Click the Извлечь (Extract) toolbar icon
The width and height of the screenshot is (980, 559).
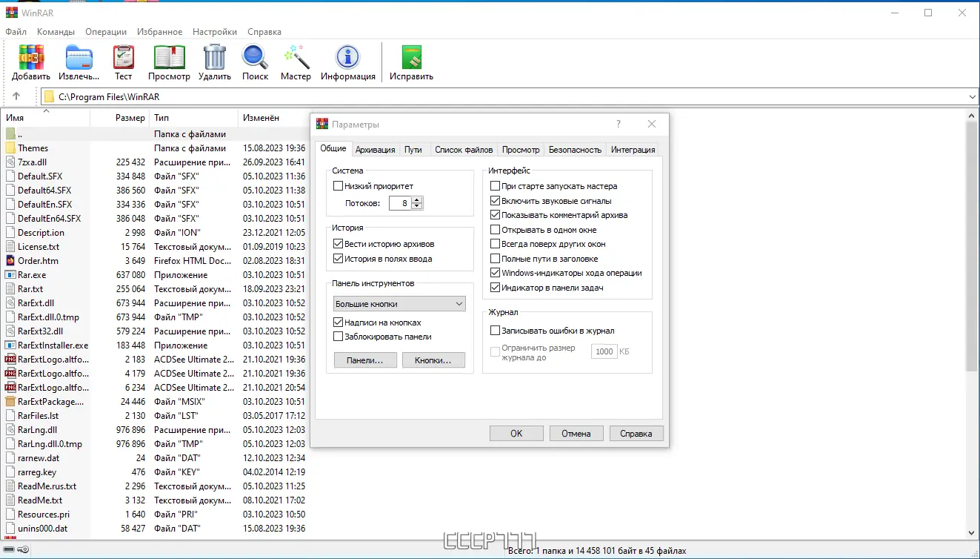coord(79,57)
